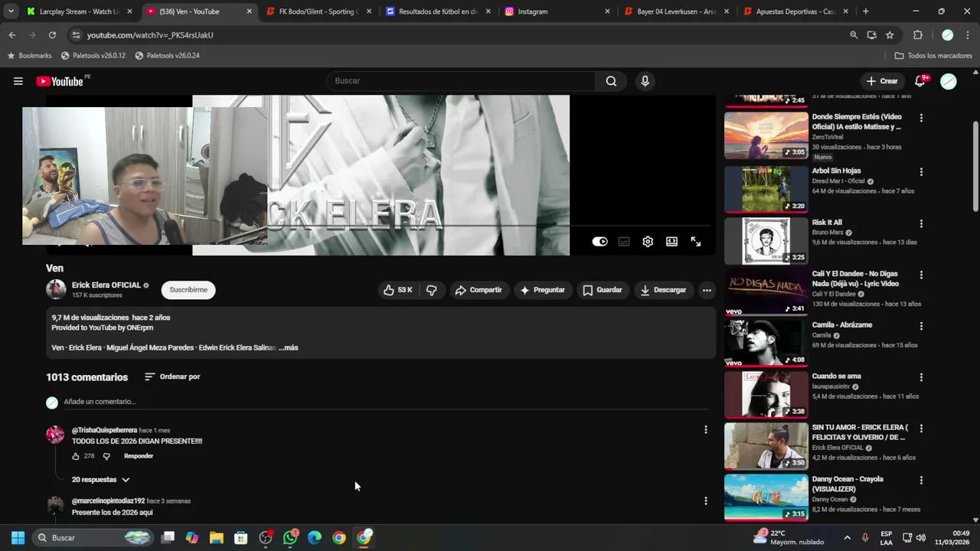Click the Chrome address bar URL
Screen dimensions: 980x551
tap(150, 35)
